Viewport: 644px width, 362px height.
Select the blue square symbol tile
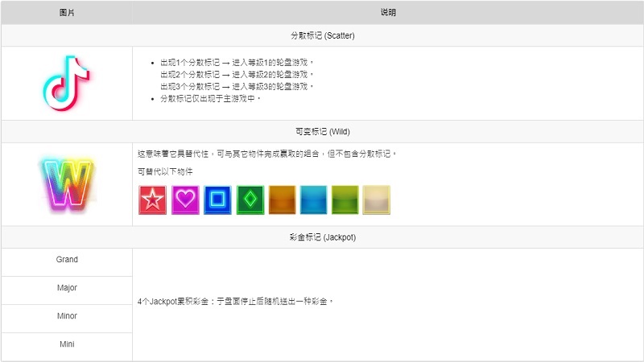[217, 200]
